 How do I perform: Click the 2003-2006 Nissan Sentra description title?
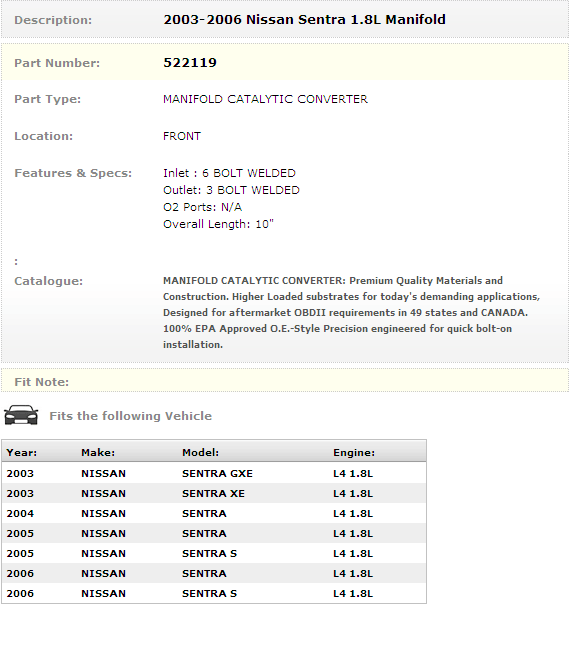point(304,20)
